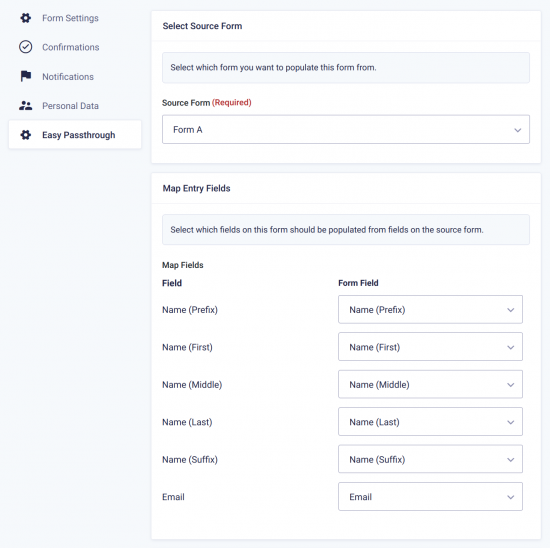Click the Notifications flag icon
Viewport: 550px width, 548px height.
point(26,76)
